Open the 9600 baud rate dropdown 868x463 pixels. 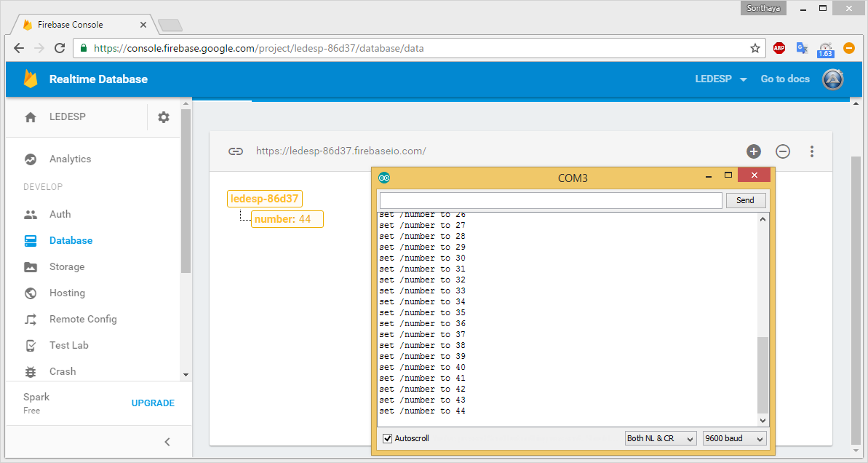[x=734, y=439]
